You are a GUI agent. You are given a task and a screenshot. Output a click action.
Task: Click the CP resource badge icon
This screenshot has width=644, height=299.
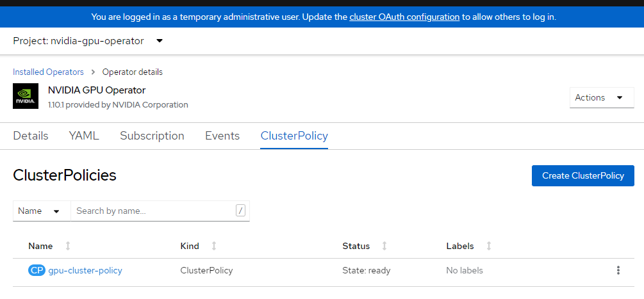click(37, 270)
